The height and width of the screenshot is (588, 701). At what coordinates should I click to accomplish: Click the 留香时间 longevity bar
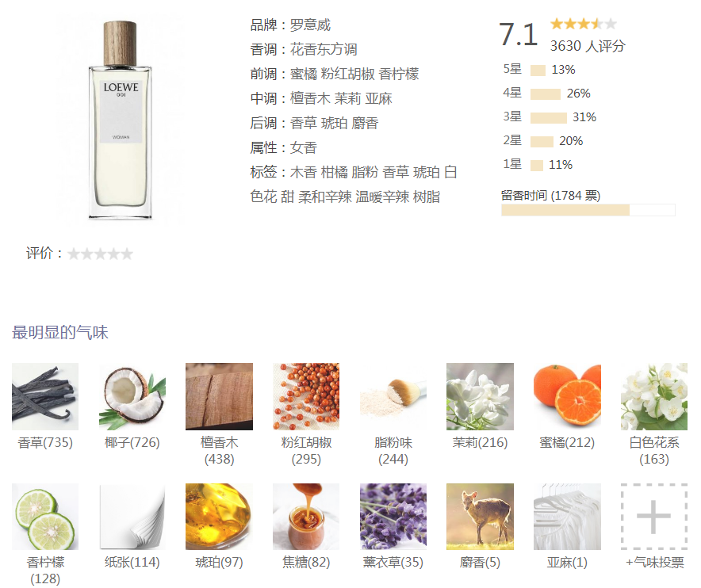tap(588, 210)
